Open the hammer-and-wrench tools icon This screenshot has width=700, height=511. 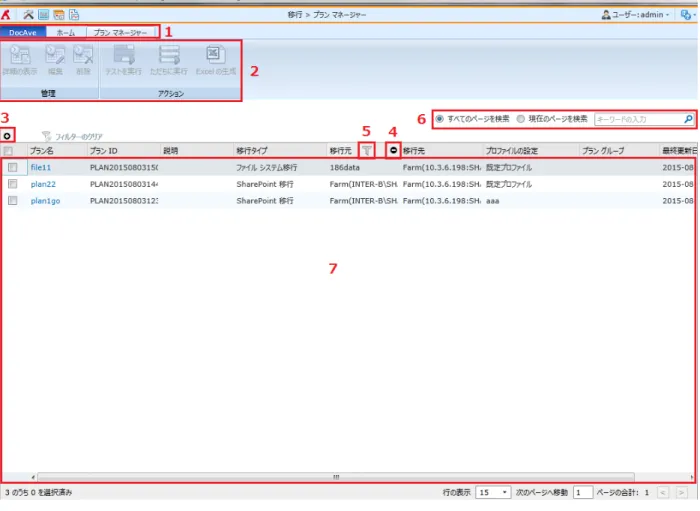pos(29,15)
